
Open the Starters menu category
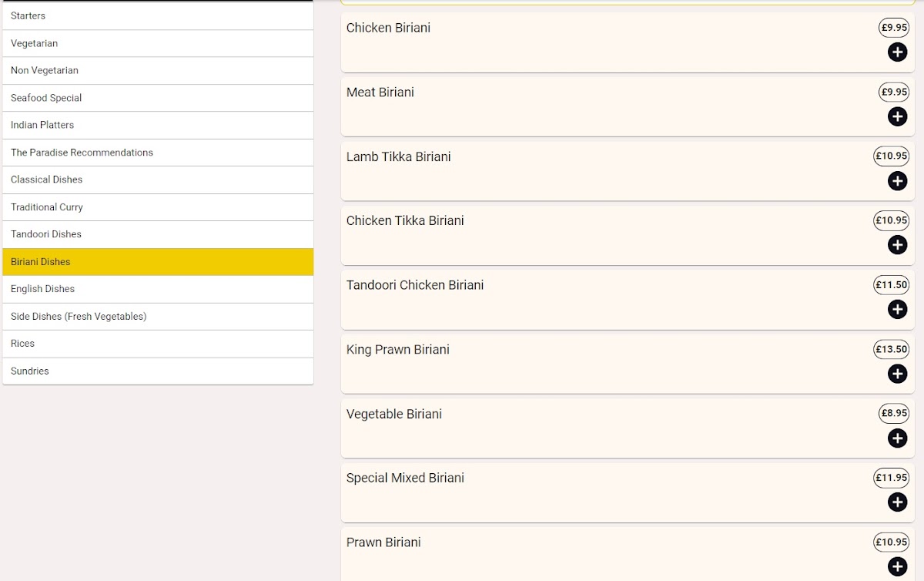click(158, 16)
